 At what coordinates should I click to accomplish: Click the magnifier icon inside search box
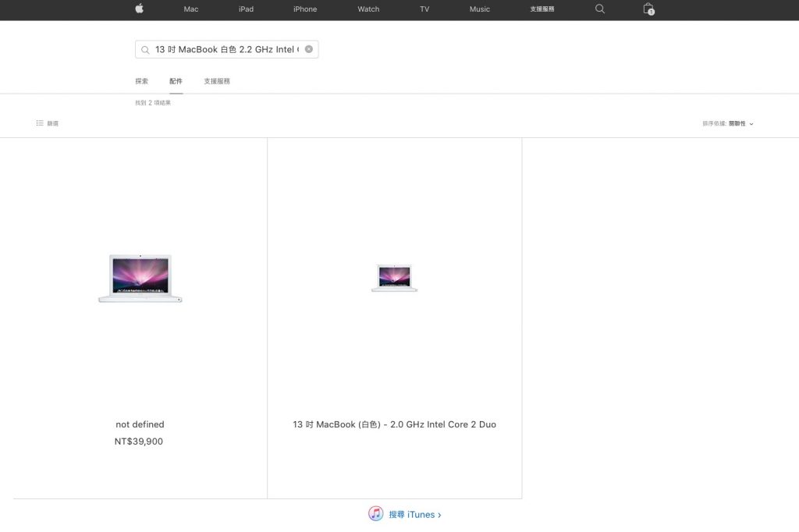[145, 50]
